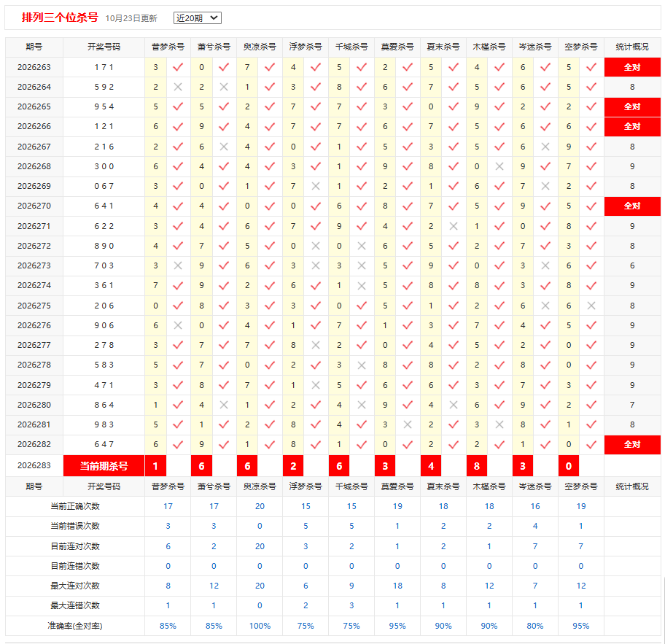Select the X mark for 木槿杀号 in row 2026281
The width and height of the screenshot is (665, 644).
coord(499,424)
